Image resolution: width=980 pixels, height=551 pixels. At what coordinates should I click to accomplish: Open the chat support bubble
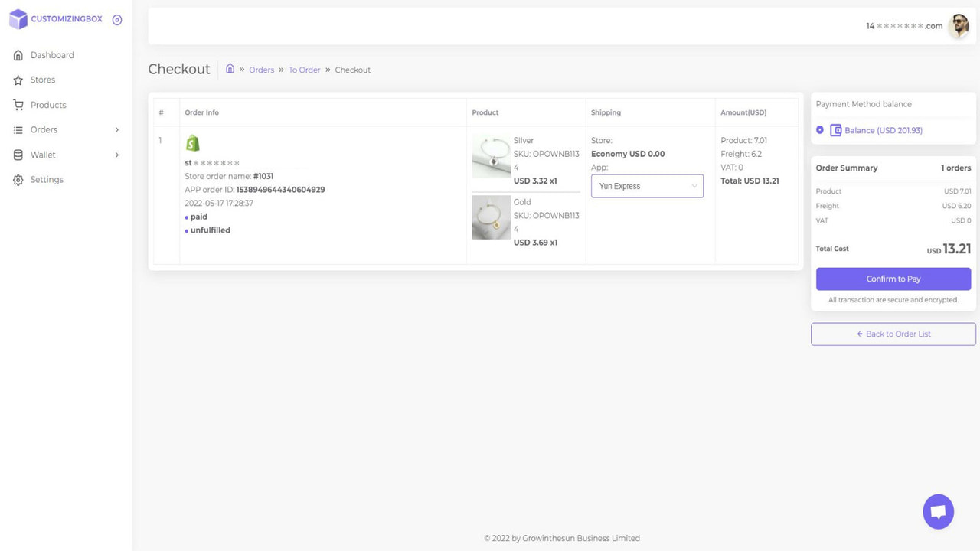coord(938,510)
